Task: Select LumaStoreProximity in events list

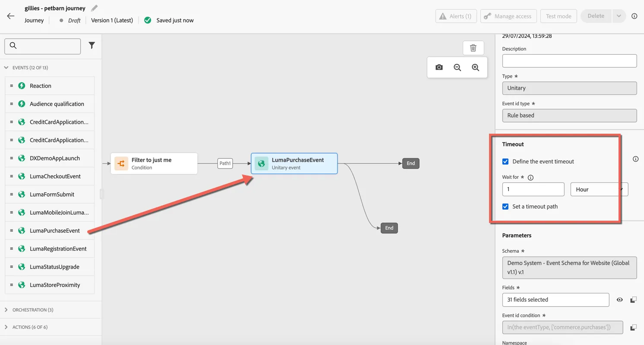Action: pyautogui.click(x=50, y=285)
